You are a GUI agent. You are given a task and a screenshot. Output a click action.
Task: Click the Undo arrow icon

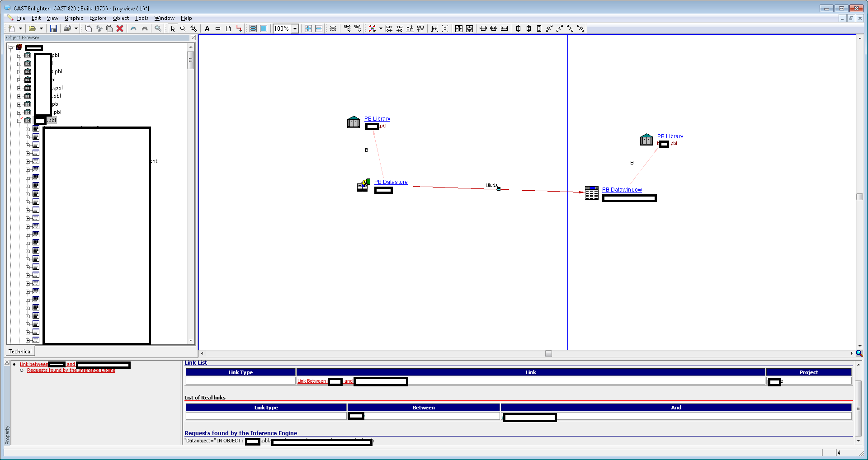(x=133, y=28)
